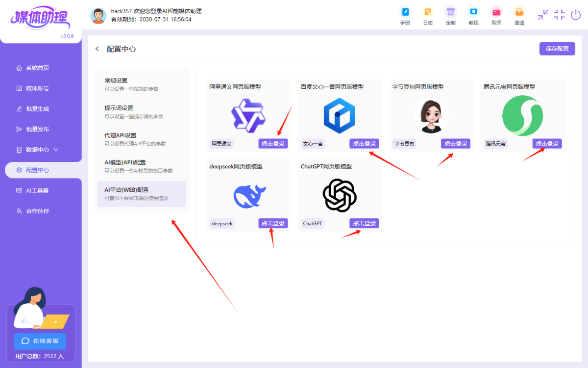Click the 阿里通义 name tag
Viewport: 588px width, 368px height.
click(221, 144)
